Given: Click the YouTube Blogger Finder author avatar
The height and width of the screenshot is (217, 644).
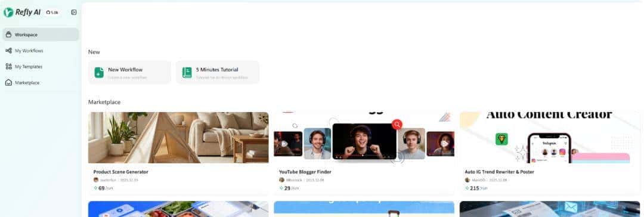Looking at the screenshot, I should click(281, 179).
